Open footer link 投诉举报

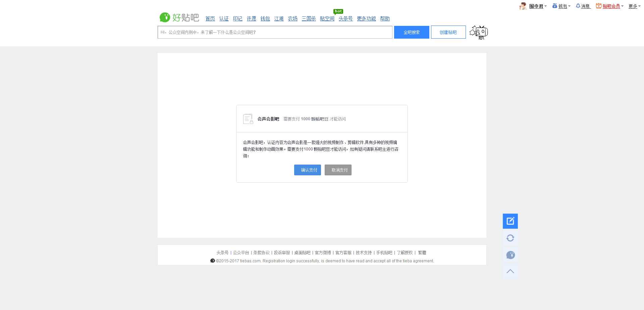pos(282,253)
